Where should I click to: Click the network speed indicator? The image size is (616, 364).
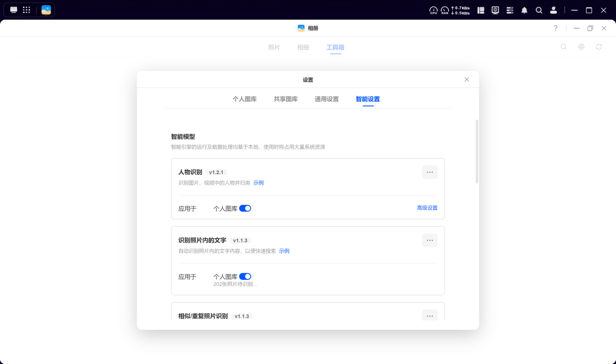461,10
